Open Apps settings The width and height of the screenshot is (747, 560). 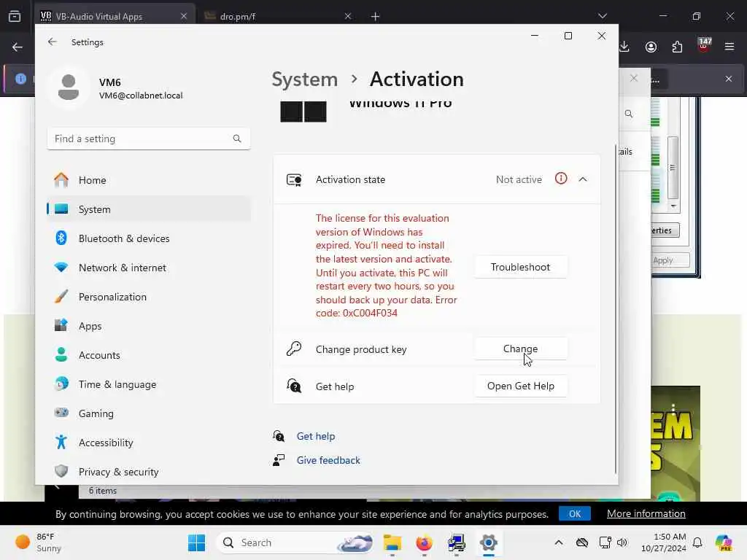tap(149, 326)
